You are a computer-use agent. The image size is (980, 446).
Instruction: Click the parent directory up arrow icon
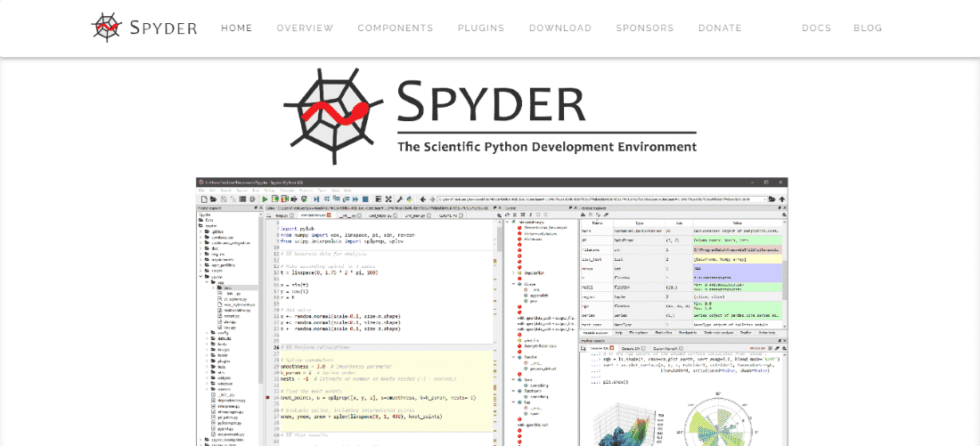point(782,199)
